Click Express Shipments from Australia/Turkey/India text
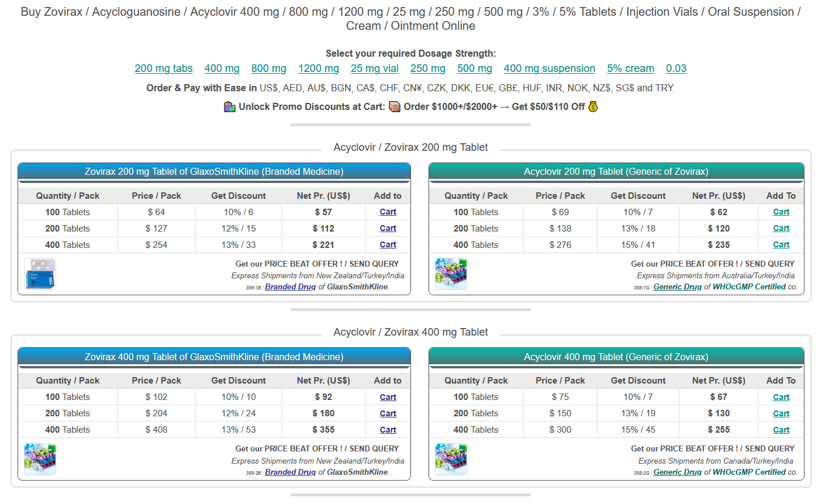822x504 pixels. coord(716,276)
